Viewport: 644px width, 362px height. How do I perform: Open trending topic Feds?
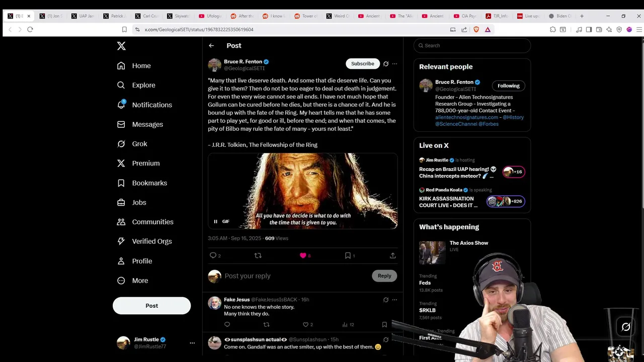425,283
